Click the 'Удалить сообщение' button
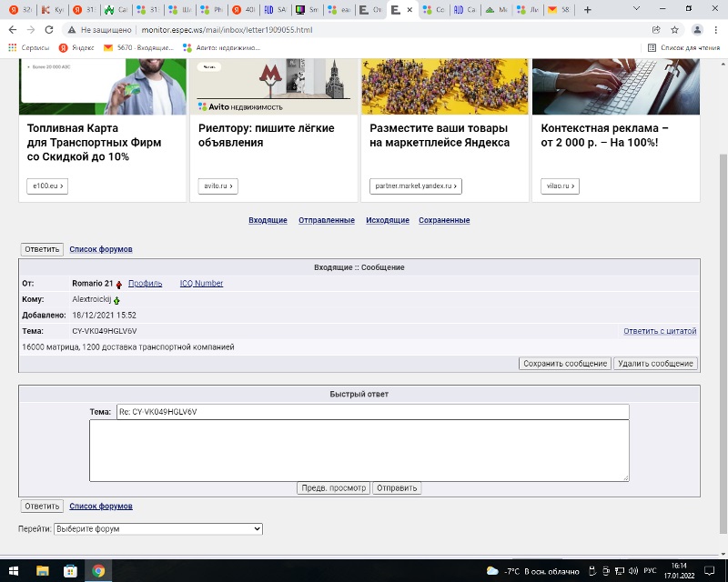 pos(655,363)
